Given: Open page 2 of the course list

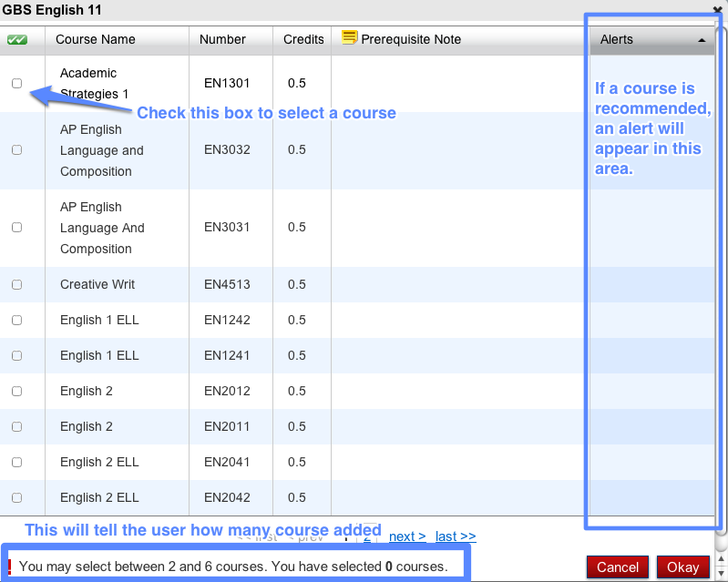Looking at the screenshot, I should coord(367,536).
